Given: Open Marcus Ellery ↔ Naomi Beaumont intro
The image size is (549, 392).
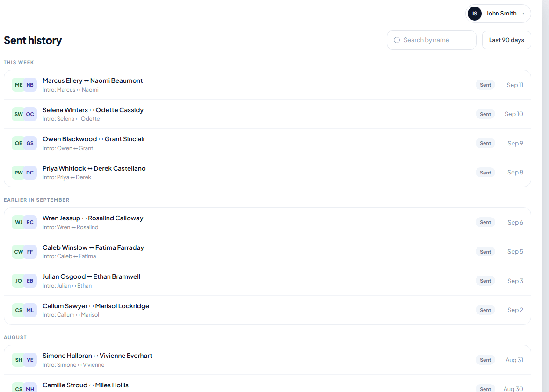Looking at the screenshot, I should (x=267, y=85).
